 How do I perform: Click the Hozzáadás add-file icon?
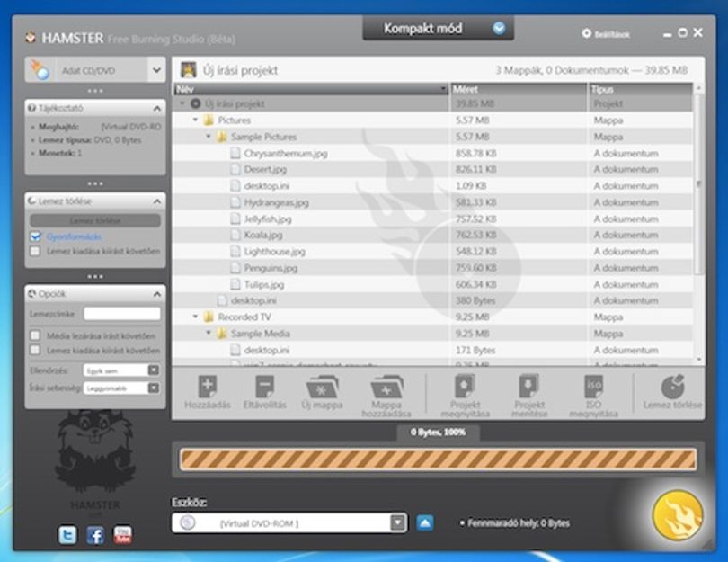[x=208, y=387]
